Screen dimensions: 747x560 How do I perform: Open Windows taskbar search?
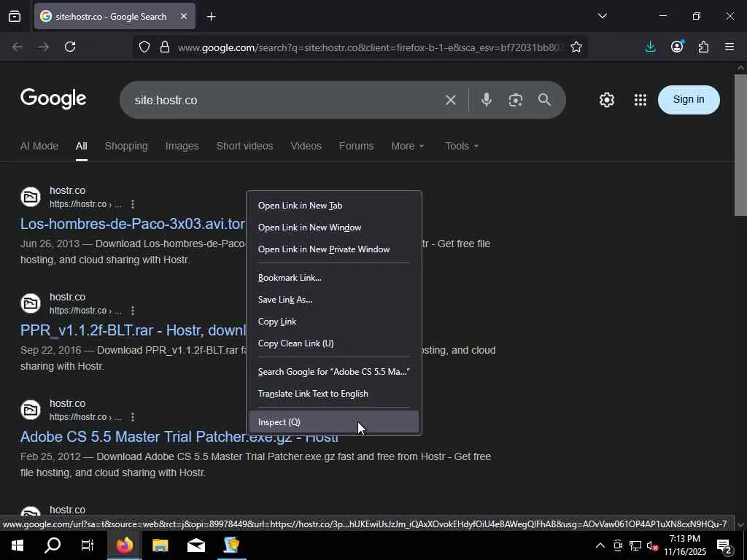(x=53, y=545)
